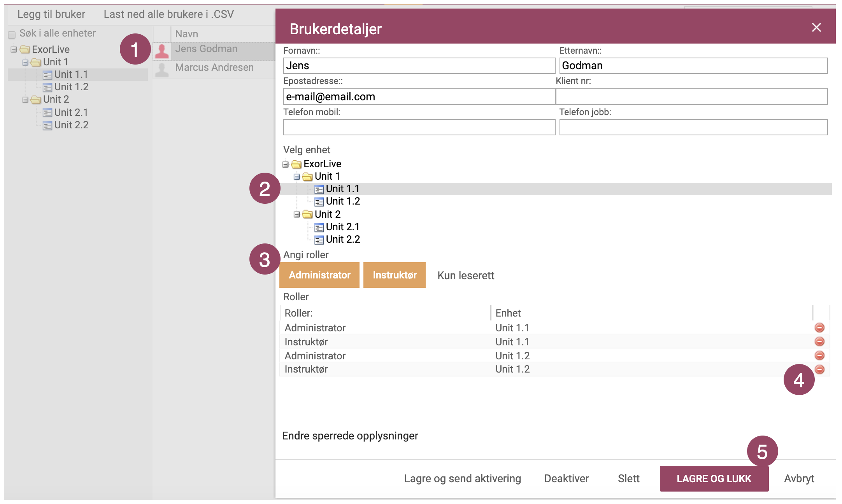The height and width of the screenshot is (504, 842).
Task: Click 'Lagre og send aktivering' button
Action: pyautogui.click(x=462, y=478)
